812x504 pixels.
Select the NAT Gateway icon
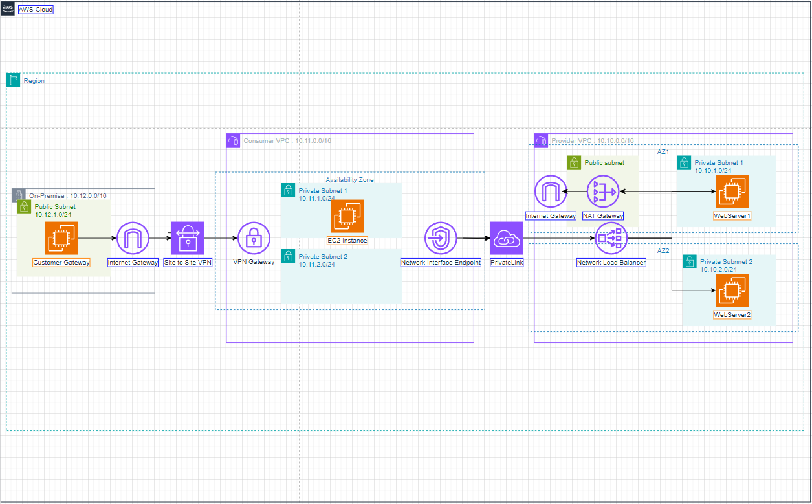[x=603, y=192]
